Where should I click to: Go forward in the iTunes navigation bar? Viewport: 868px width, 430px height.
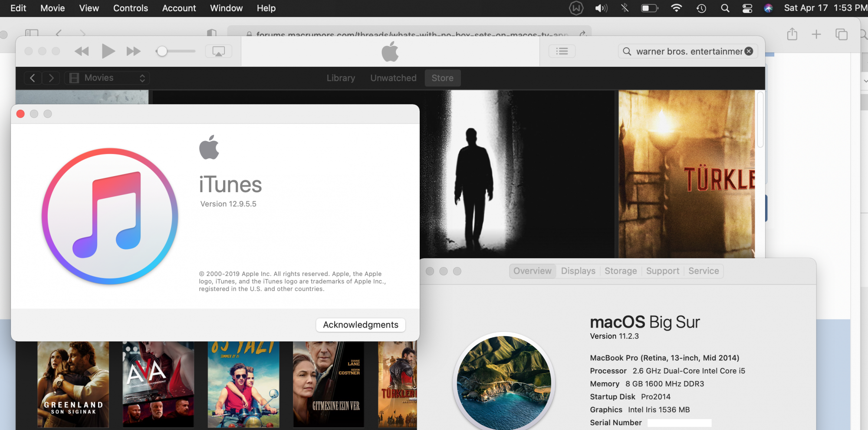(51, 78)
